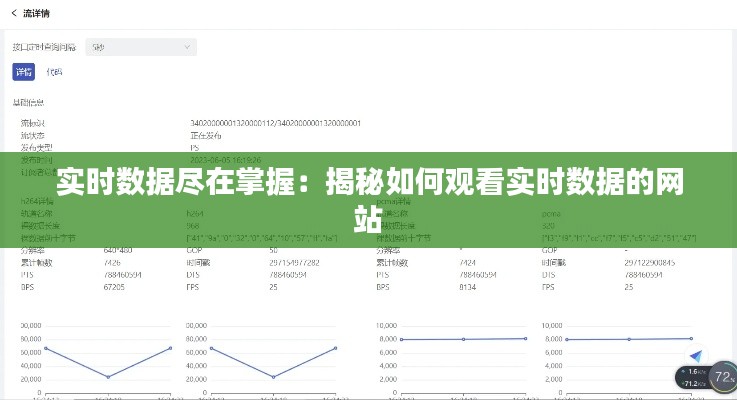Viewport: 737px width, 400px height.
Task: Click the paper plane icon in floating widget
Action: [698, 357]
